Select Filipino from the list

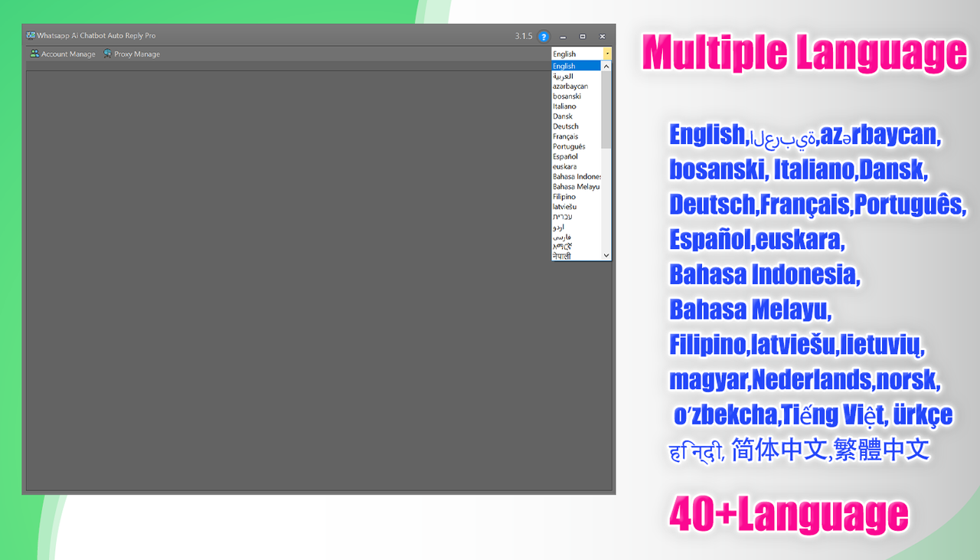(x=577, y=197)
